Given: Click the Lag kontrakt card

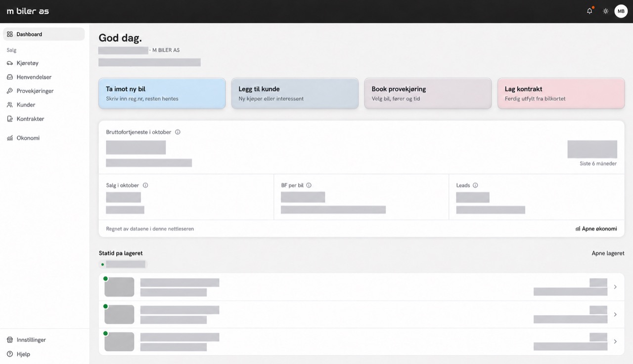Looking at the screenshot, I should coord(561,93).
